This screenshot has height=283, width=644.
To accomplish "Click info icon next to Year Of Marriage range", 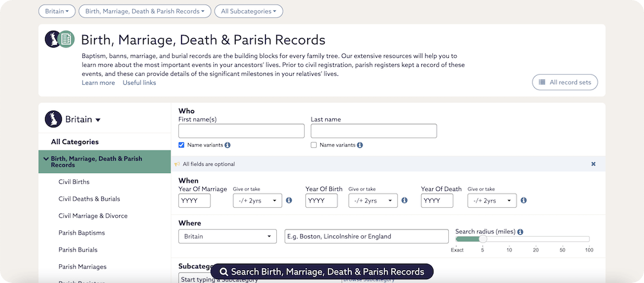I will [289, 201].
